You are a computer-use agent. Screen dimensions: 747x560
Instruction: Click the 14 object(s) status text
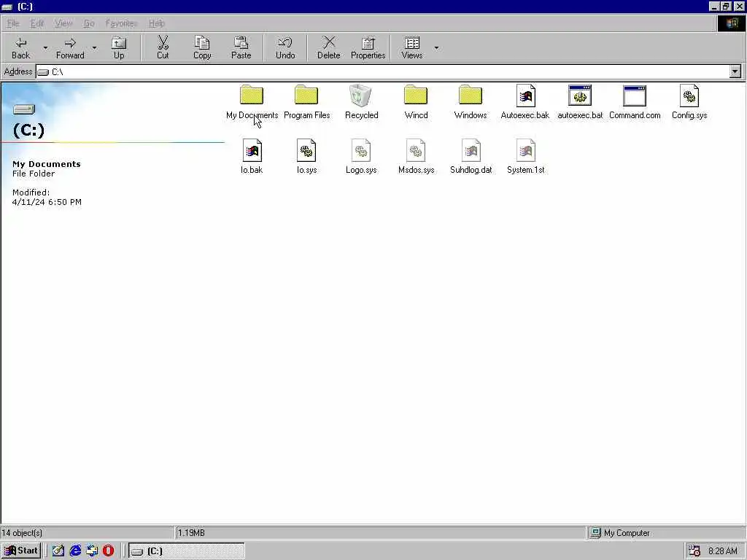click(22, 533)
